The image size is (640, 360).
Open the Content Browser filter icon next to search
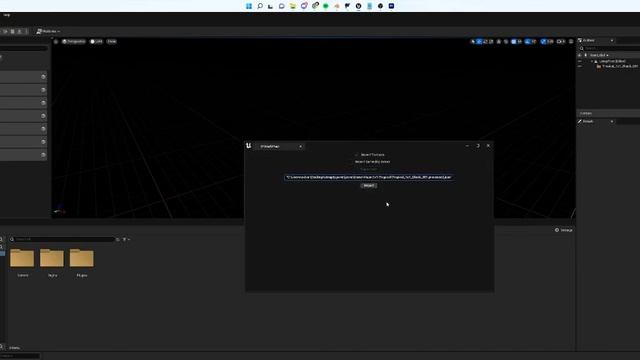(125, 239)
